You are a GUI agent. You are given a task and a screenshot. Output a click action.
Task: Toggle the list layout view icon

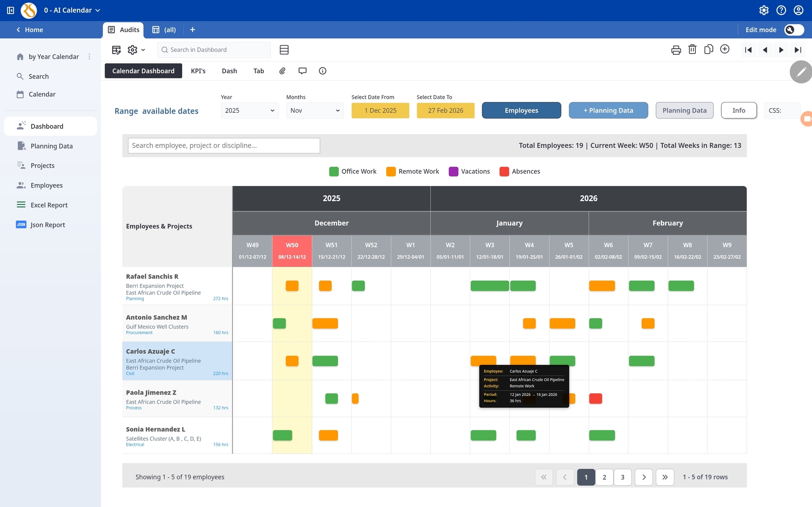284,50
